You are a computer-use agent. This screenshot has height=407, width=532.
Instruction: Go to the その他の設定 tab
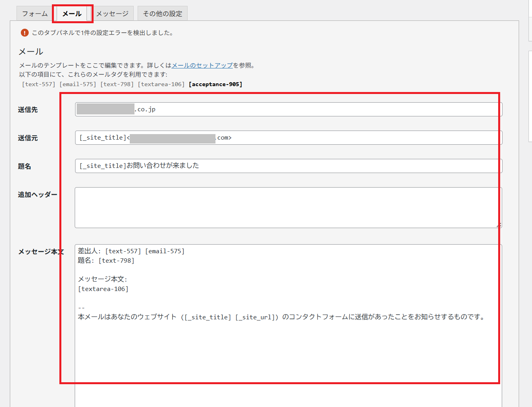coord(162,14)
